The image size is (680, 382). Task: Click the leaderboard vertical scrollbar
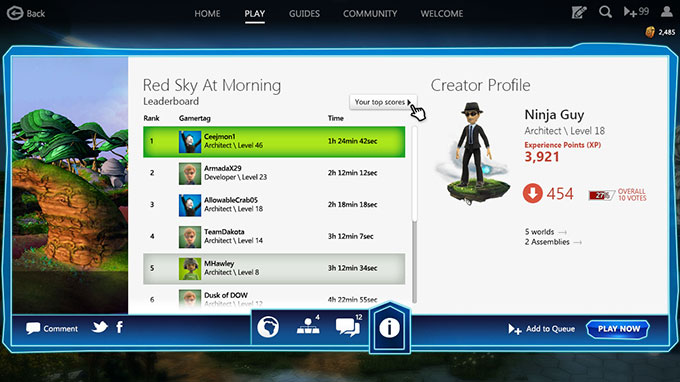tap(414, 215)
